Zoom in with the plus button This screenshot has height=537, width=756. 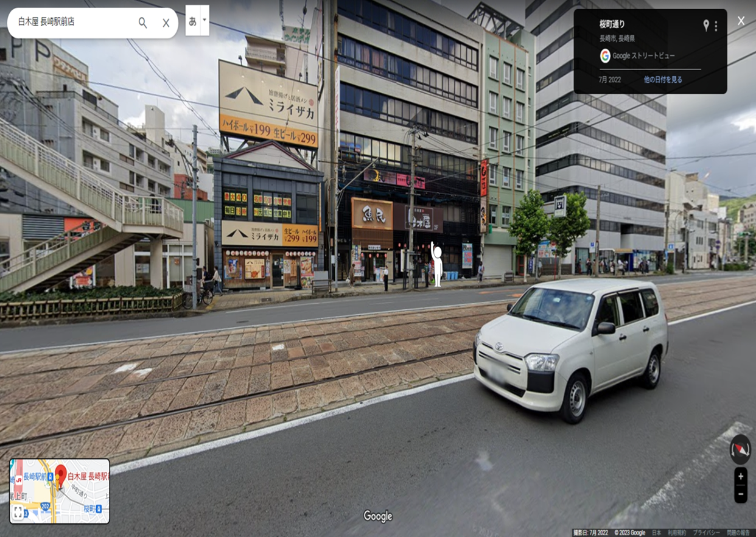click(740, 477)
